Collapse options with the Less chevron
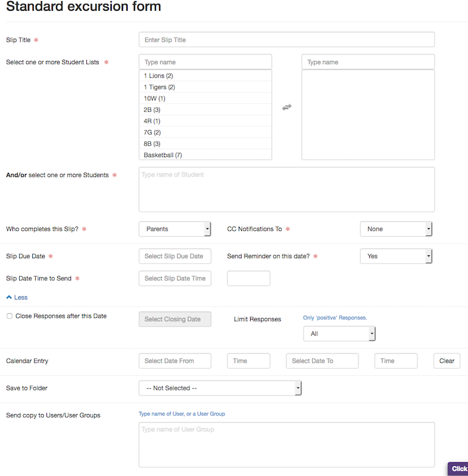 tap(17, 297)
